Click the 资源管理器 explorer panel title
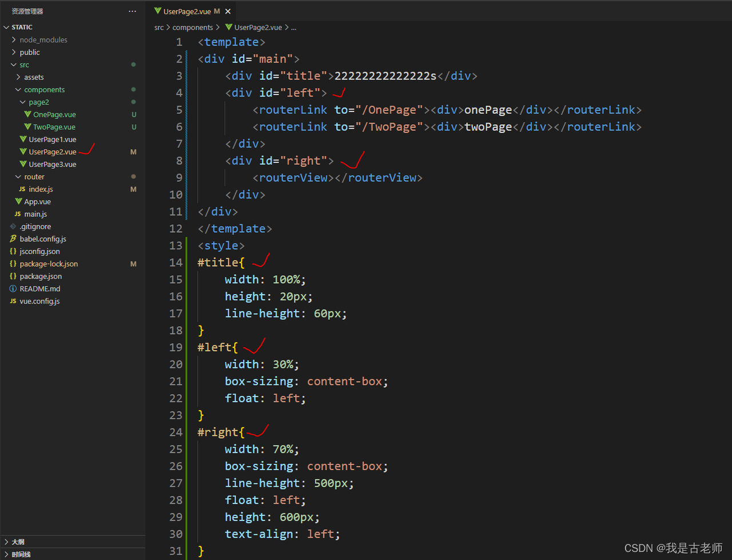 [27, 11]
